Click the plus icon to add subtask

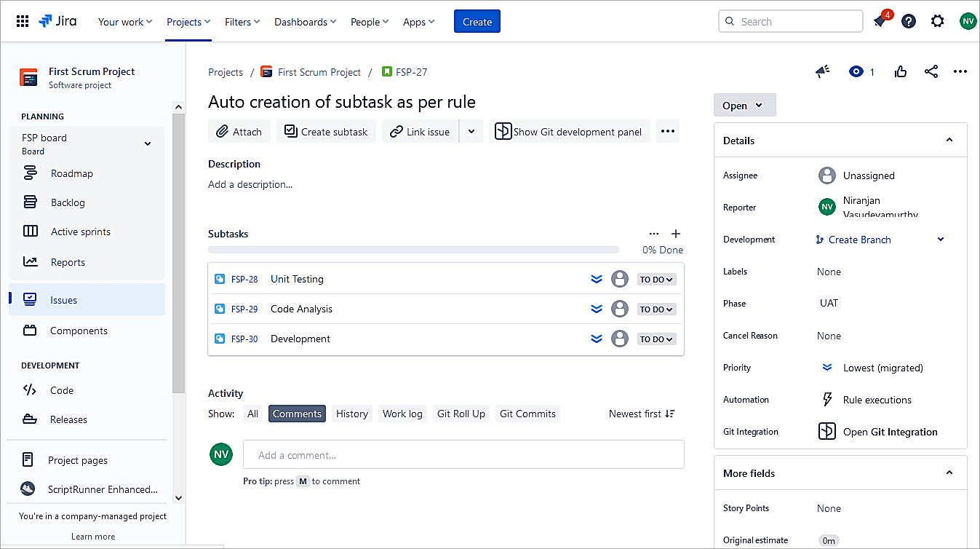click(676, 234)
